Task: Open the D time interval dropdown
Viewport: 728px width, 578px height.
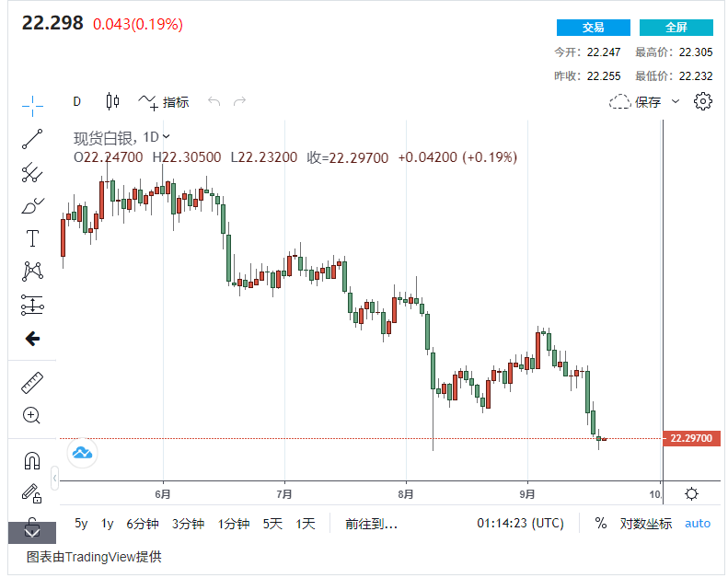Action: (77, 101)
